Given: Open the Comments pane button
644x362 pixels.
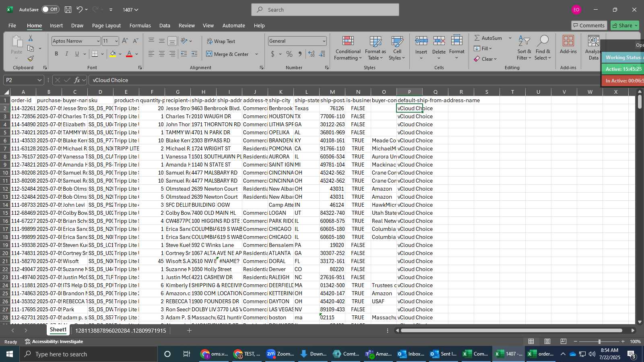Looking at the screenshot, I should tap(589, 25).
